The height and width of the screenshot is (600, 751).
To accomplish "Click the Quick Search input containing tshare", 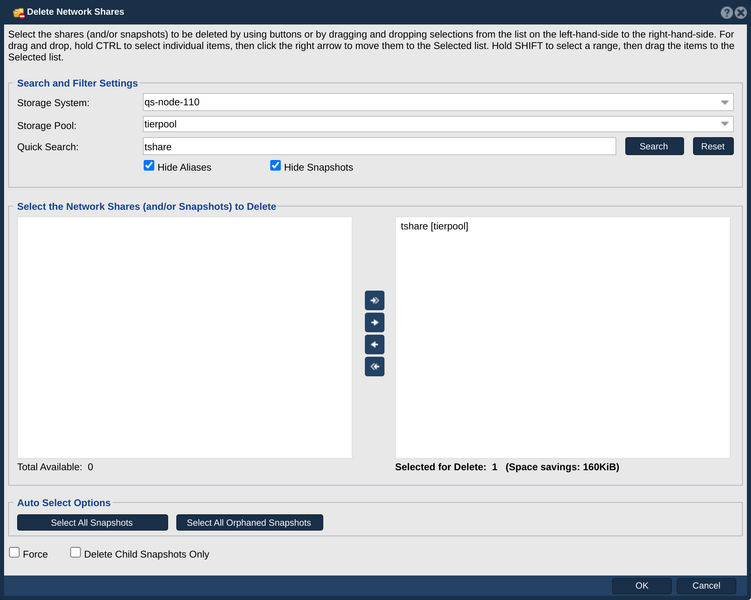I will pos(379,147).
